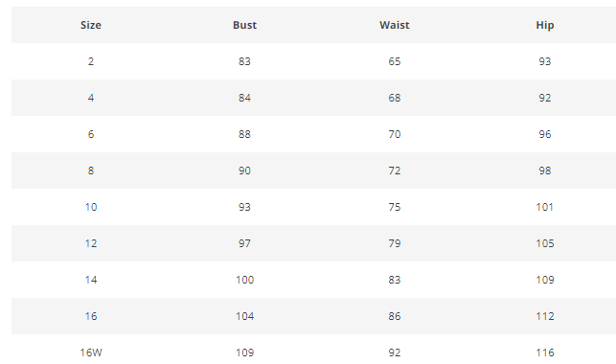Select the size 4 row label

point(91,98)
